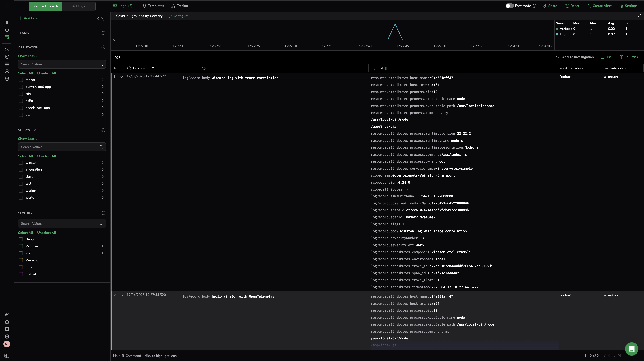Open the chat support bubble
644x361 pixels.
tap(631, 349)
